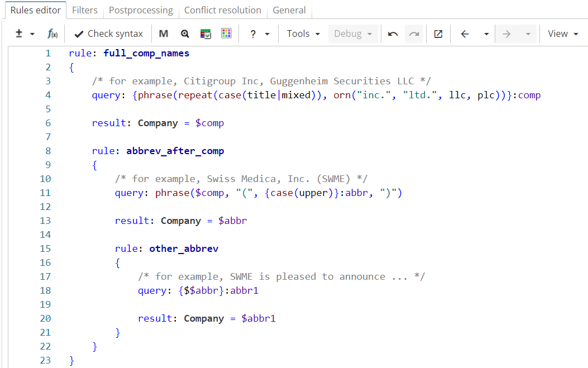Click the colored grid markup icon
Image resolution: width=588 pixels, height=368 pixels.
point(226,34)
